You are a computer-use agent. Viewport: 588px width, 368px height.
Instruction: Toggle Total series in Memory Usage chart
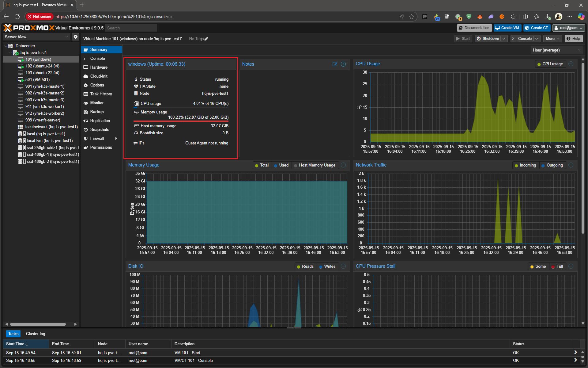click(x=262, y=165)
